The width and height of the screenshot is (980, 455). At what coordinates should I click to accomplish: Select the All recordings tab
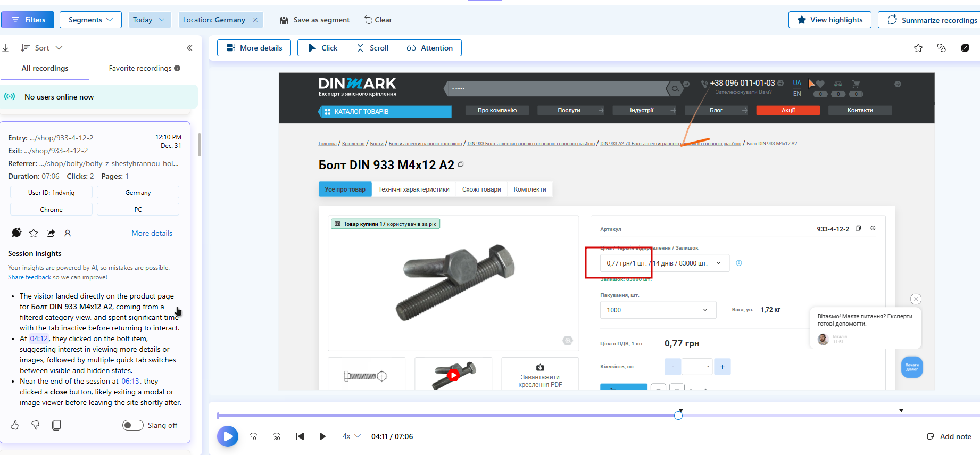pos(45,68)
